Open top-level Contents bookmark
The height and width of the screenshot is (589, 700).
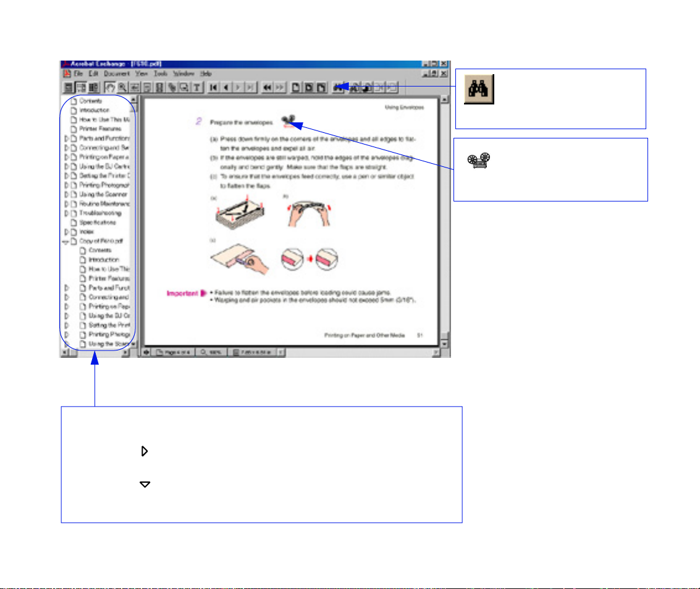[91, 101]
